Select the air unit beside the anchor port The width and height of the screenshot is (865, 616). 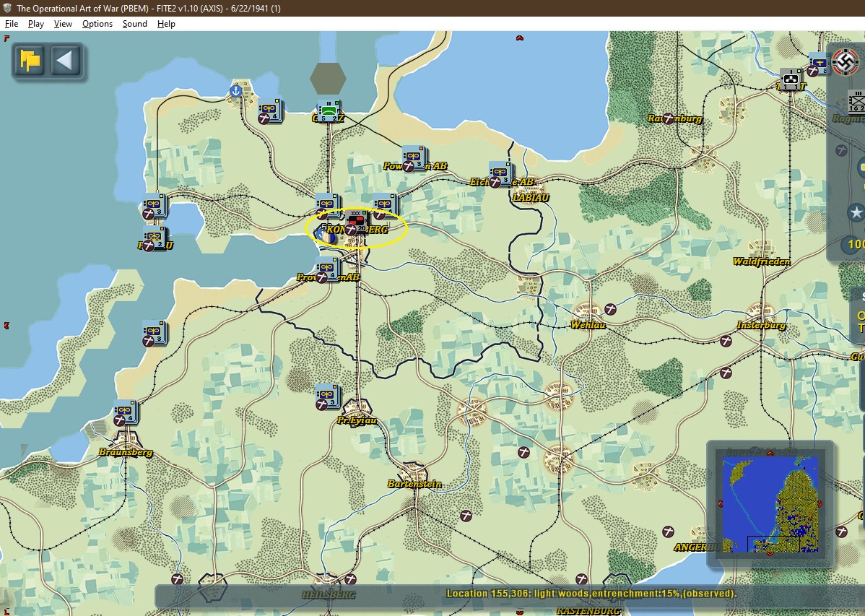[271, 110]
